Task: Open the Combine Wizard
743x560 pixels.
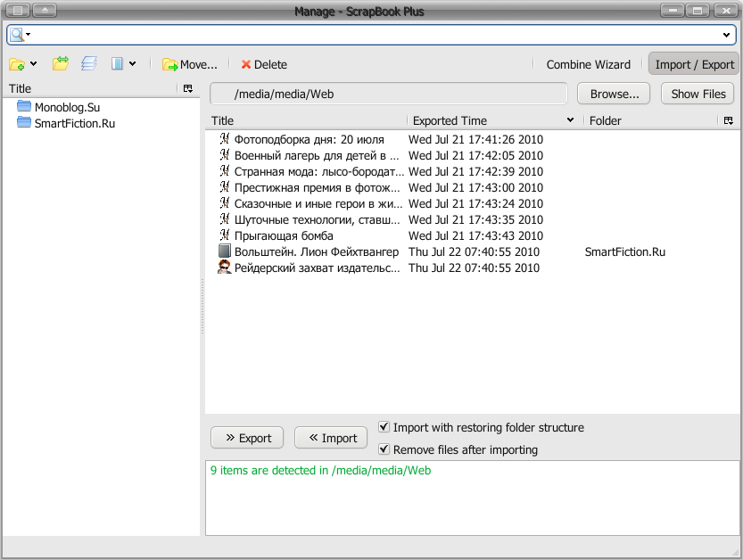Action: click(x=588, y=64)
